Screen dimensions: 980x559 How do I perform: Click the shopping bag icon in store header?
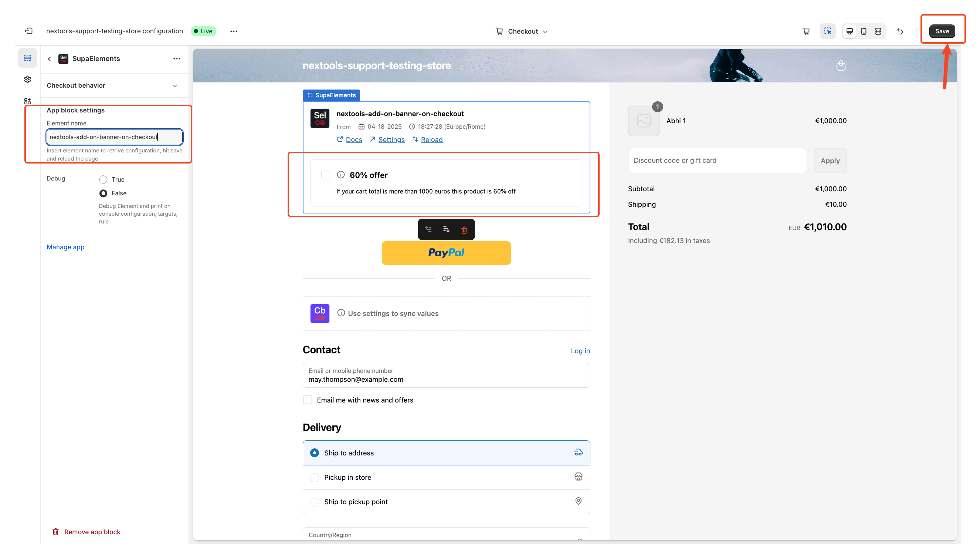pyautogui.click(x=841, y=65)
